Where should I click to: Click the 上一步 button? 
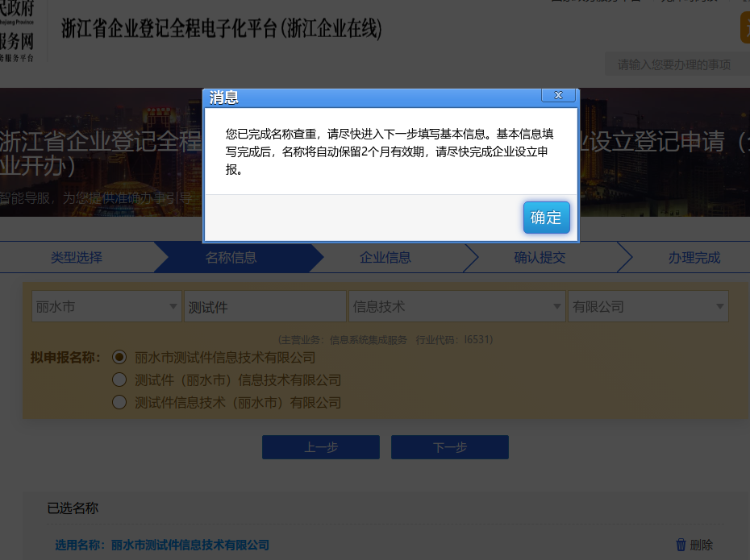point(321,447)
